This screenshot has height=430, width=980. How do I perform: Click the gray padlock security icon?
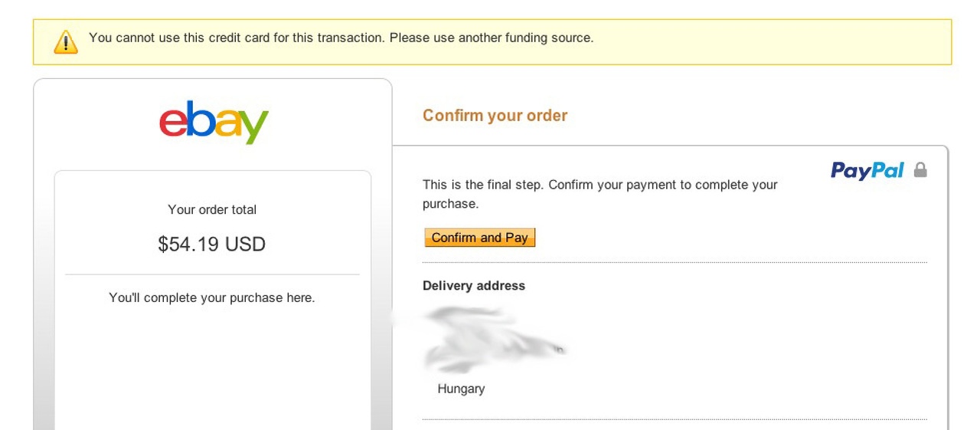(x=920, y=169)
